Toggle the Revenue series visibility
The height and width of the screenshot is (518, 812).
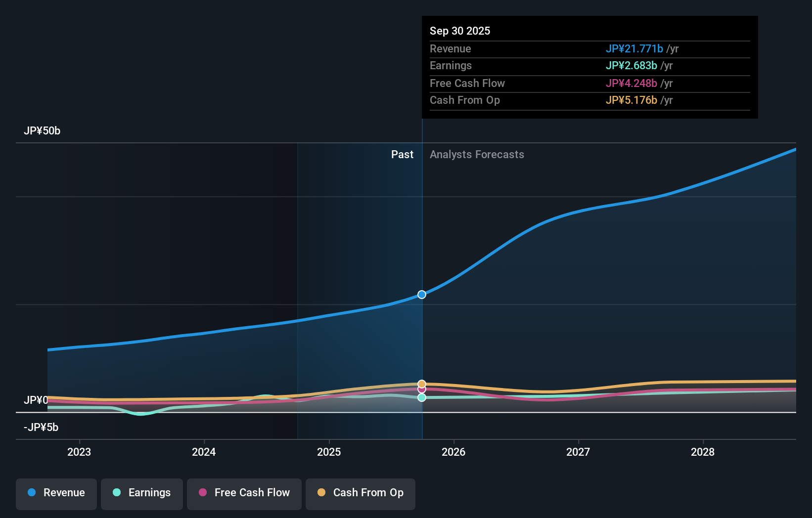click(56, 493)
